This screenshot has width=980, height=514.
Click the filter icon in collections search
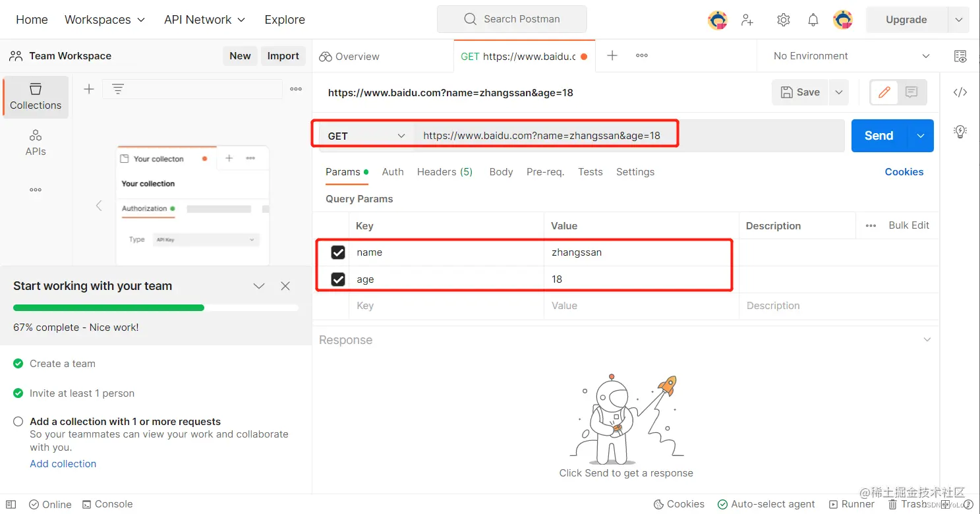pyautogui.click(x=118, y=89)
